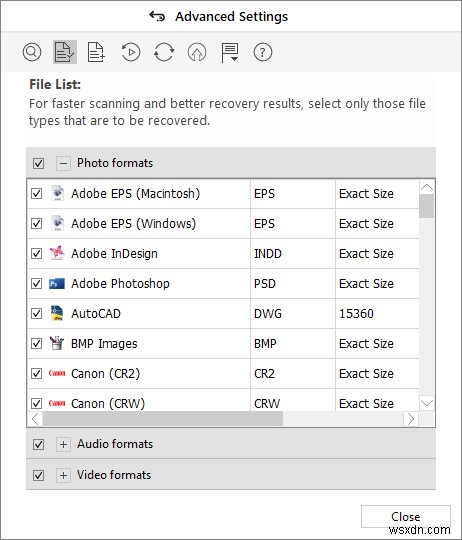Open the upload arrow circle icon

pos(197,52)
